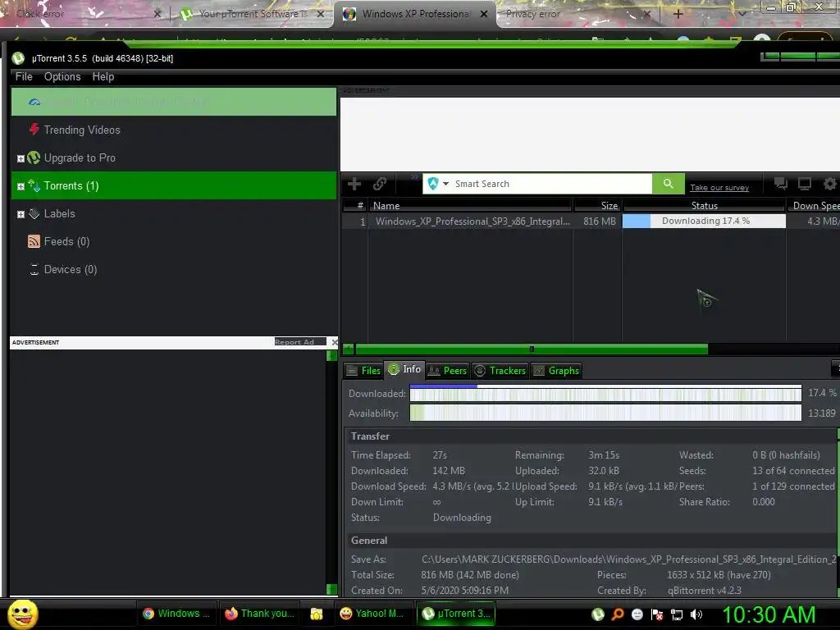This screenshot has width=840, height=630.
Task: Click the green search magnifier button
Action: 668,184
